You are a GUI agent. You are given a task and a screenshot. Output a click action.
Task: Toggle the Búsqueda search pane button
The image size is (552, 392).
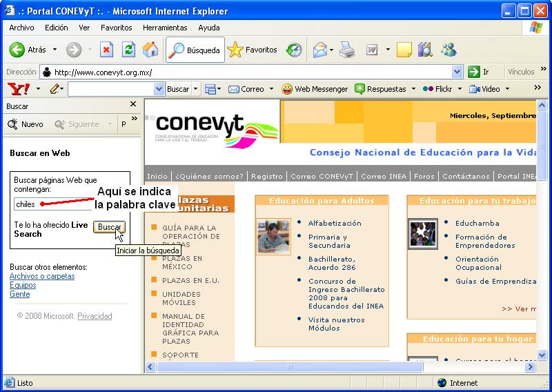point(195,50)
